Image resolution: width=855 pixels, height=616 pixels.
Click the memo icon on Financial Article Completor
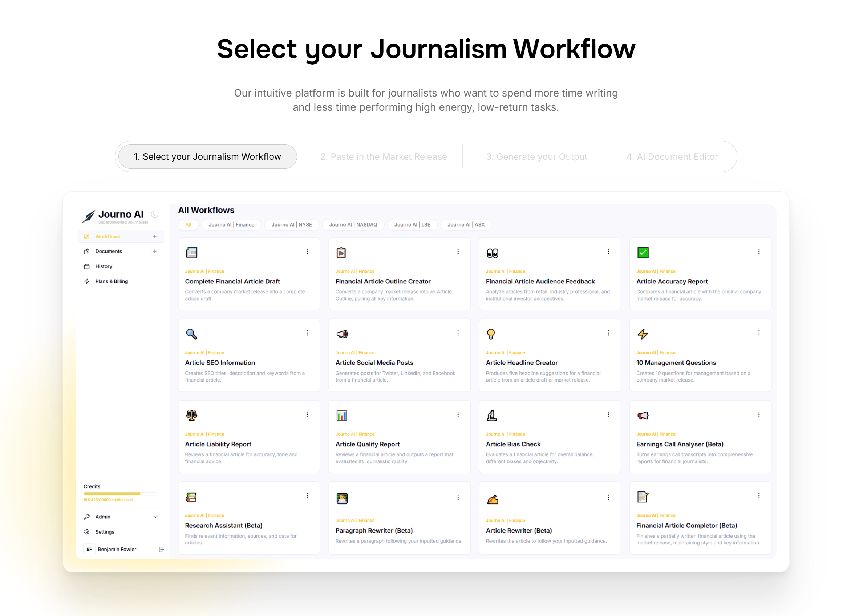click(643, 497)
